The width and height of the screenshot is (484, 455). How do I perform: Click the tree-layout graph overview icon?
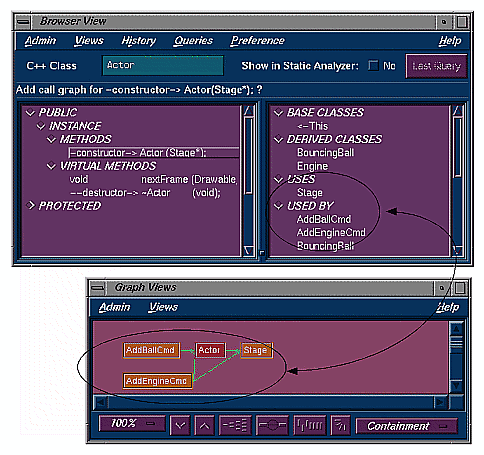[x=235, y=425]
